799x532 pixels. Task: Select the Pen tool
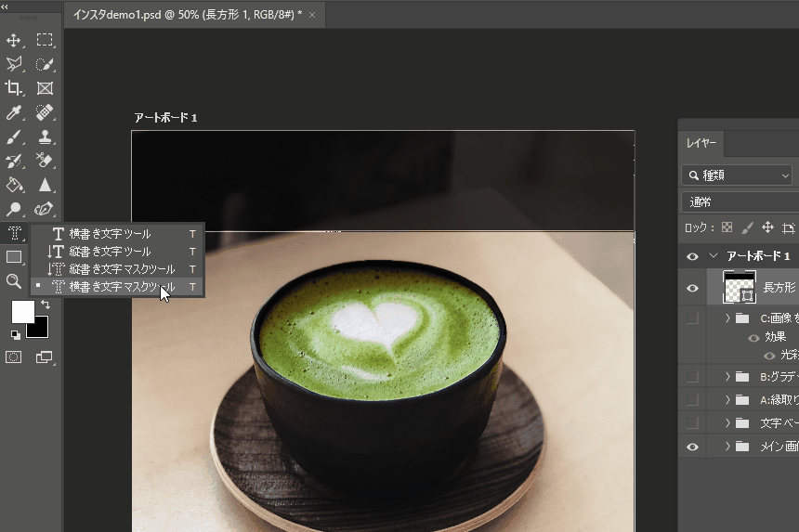[45, 209]
